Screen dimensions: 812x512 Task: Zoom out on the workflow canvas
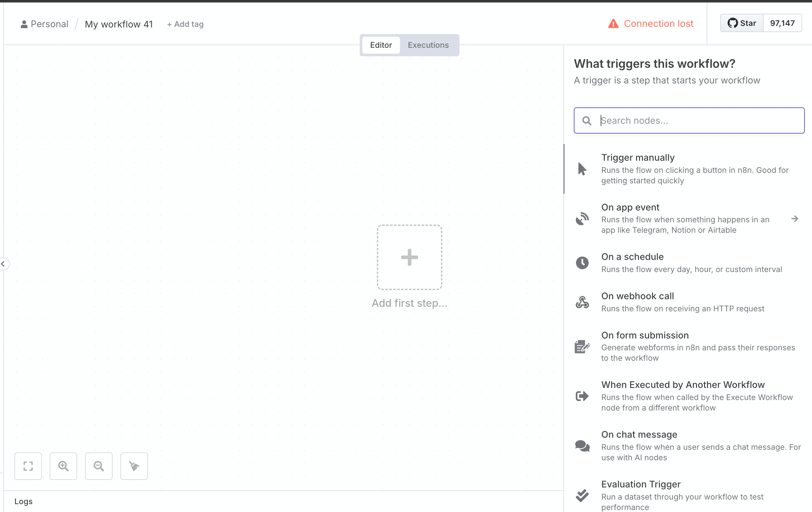(x=98, y=466)
